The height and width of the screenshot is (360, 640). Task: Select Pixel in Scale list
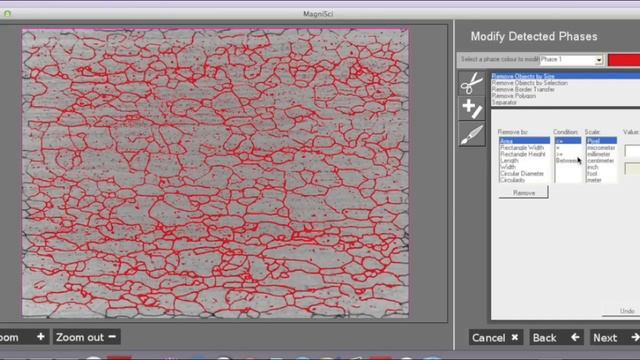click(601, 141)
